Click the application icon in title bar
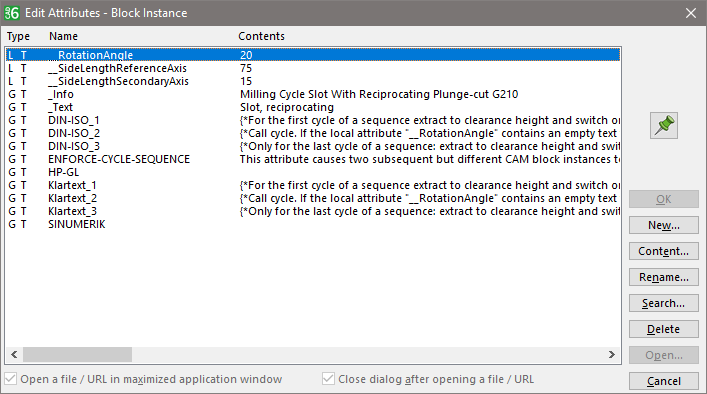 pos(12,13)
